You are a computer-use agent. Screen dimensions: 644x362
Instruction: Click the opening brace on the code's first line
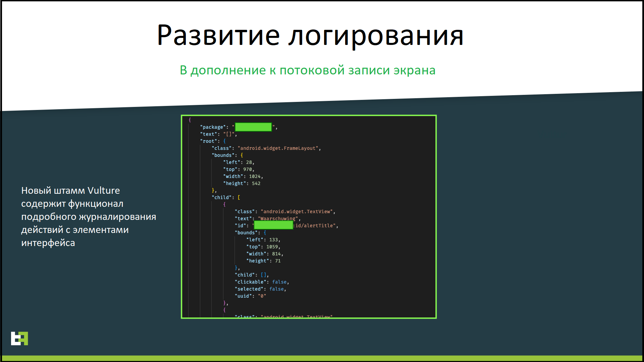pos(190,120)
